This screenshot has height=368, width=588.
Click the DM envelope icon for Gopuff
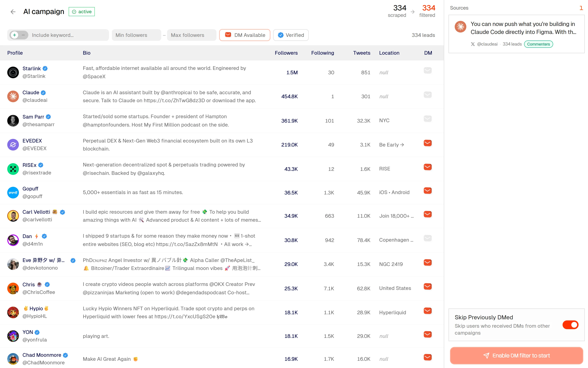point(427,191)
